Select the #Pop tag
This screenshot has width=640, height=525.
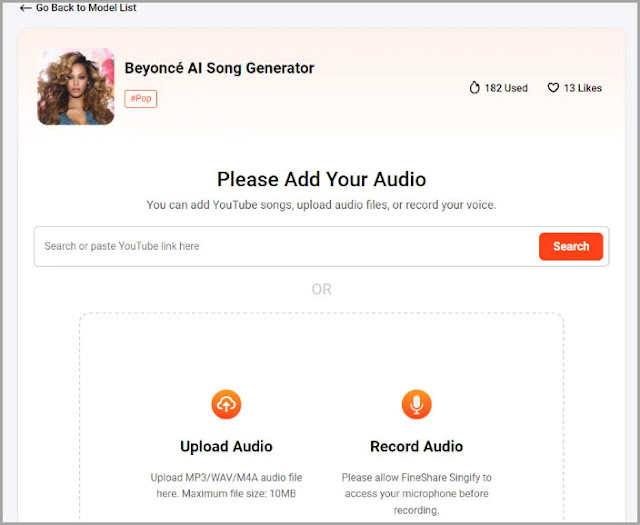click(141, 99)
